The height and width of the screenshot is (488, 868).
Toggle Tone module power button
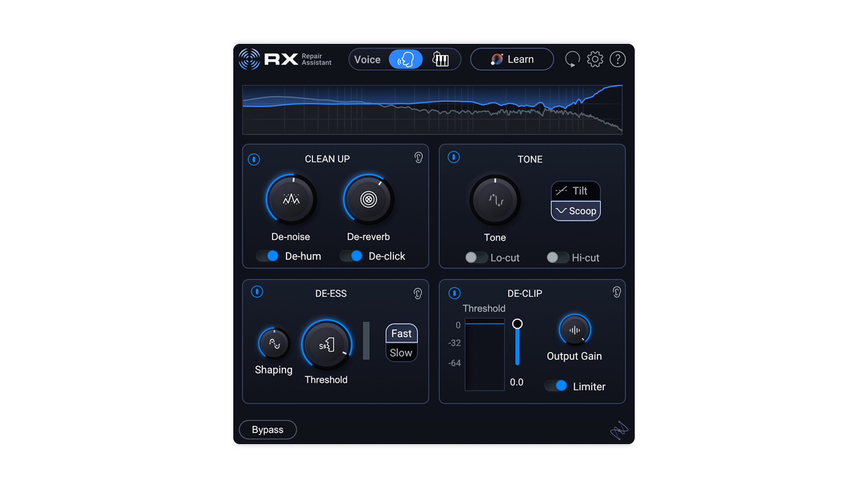[453, 157]
